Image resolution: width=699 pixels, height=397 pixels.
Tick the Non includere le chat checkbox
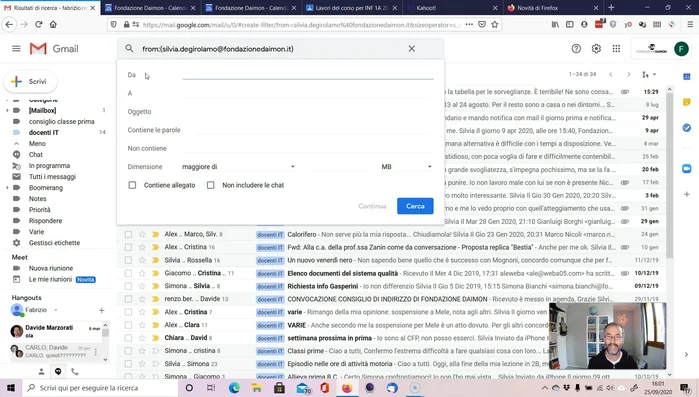(210, 185)
